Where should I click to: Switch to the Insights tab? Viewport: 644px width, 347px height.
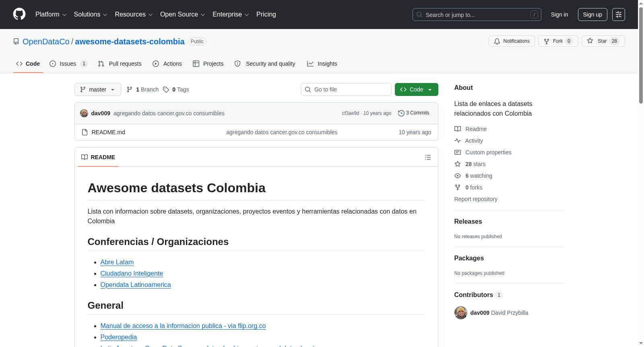(x=322, y=64)
